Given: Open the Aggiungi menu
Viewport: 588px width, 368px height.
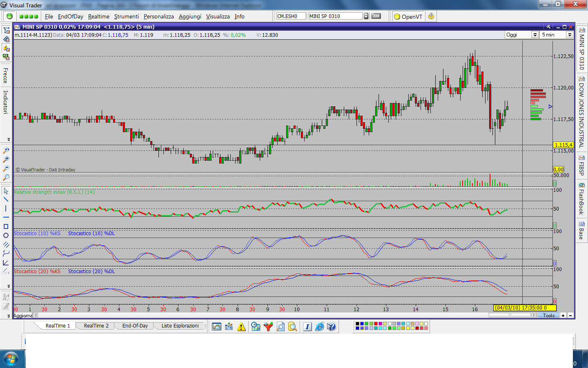Looking at the screenshot, I should click(190, 16).
